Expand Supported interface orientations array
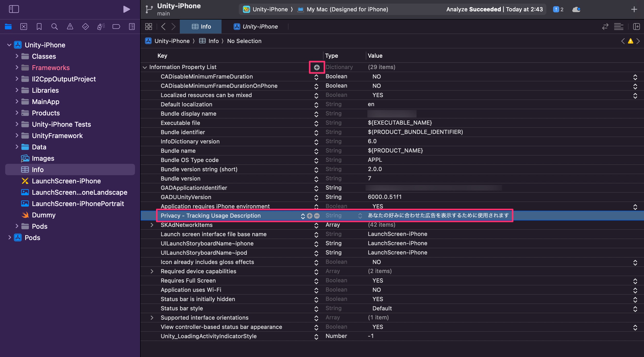Viewport: 644px width, 357px height. pos(152,318)
